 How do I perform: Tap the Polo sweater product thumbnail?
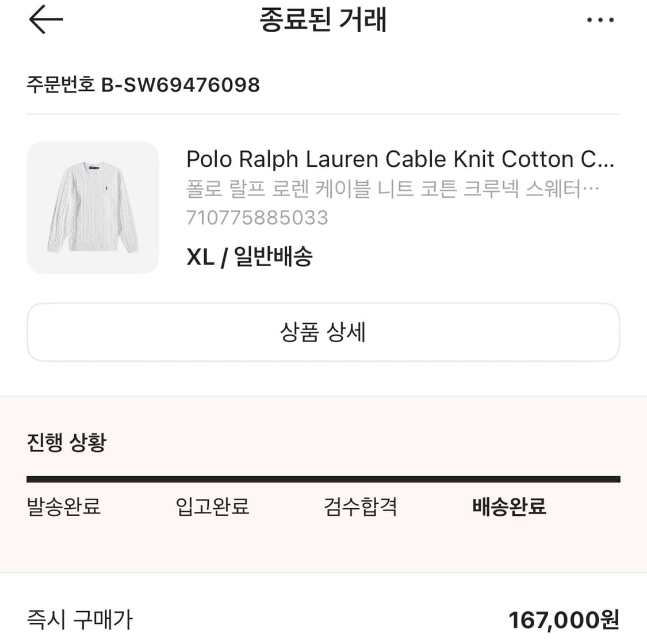tap(93, 208)
